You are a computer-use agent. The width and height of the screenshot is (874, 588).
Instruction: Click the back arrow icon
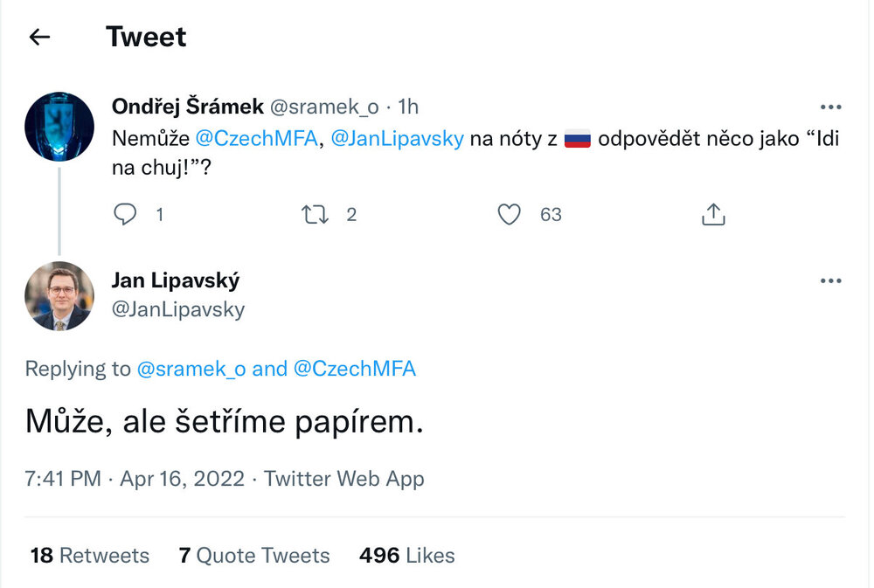(x=39, y=37)
